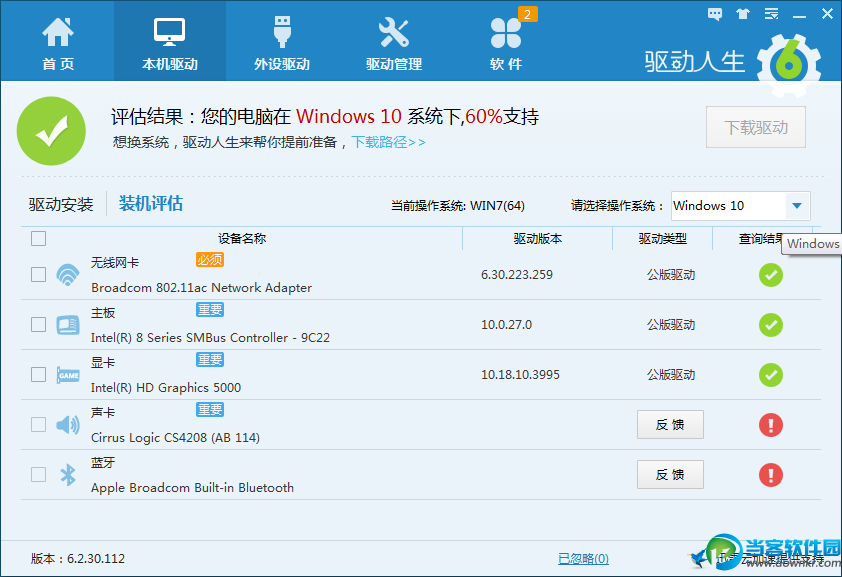The width and height of the screenshot is (842, 577).
Task: Click the 下载驱动 button
Action: pos(756,127)
